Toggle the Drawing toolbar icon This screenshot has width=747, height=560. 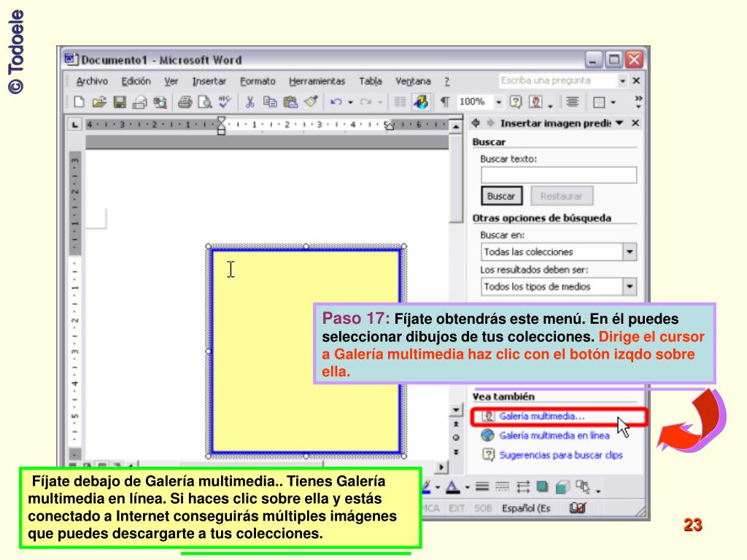click(421, 102)
